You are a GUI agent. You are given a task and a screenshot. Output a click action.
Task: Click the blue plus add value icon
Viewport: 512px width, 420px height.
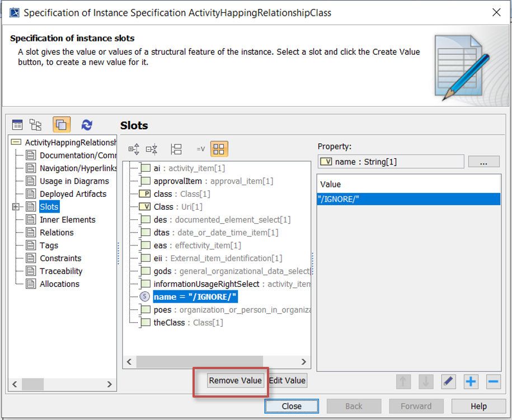471,381
